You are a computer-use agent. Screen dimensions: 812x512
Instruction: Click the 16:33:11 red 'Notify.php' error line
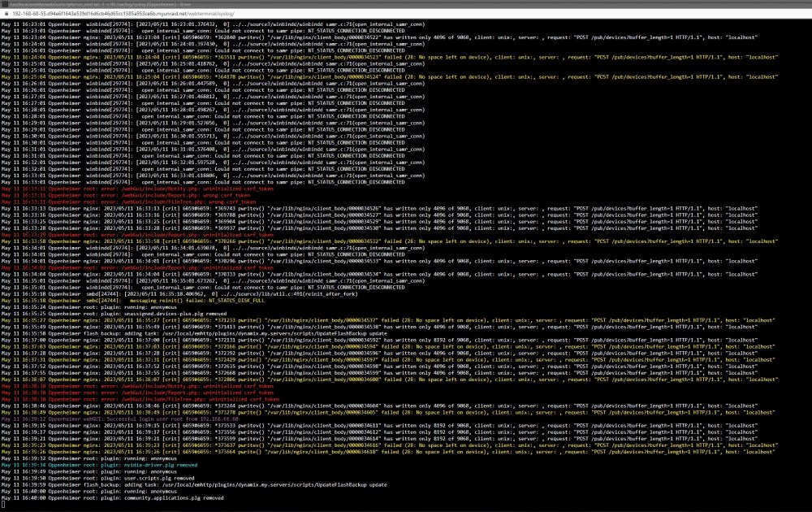tap(137, 189)
